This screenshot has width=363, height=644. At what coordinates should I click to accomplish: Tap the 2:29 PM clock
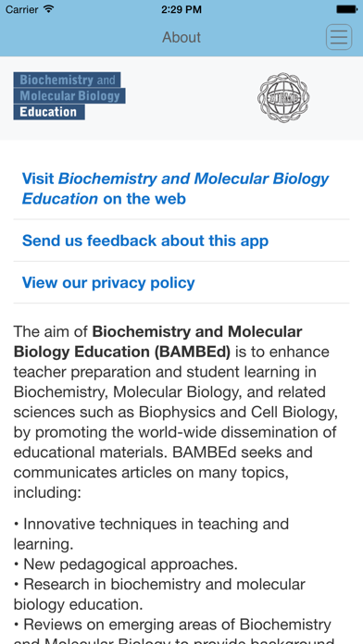(x=181, y=9)
